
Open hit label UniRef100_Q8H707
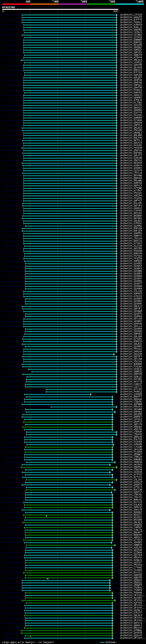coord(131,492)
